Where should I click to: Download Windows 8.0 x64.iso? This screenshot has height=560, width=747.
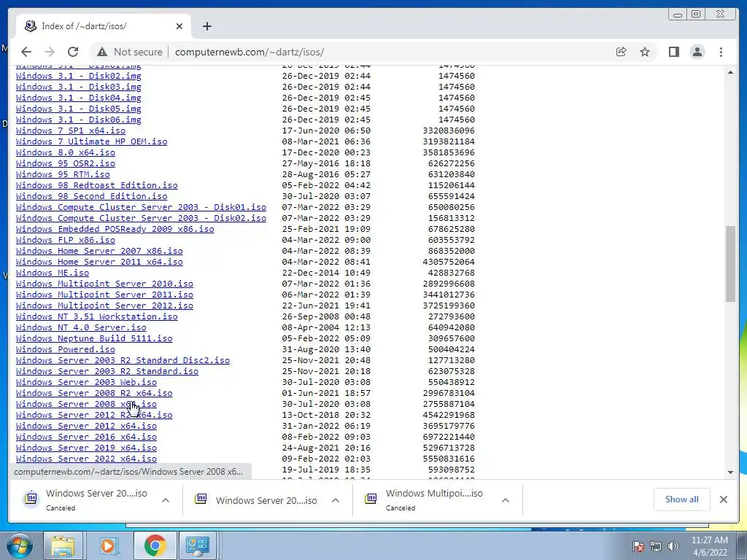click(x=65, y=152)
